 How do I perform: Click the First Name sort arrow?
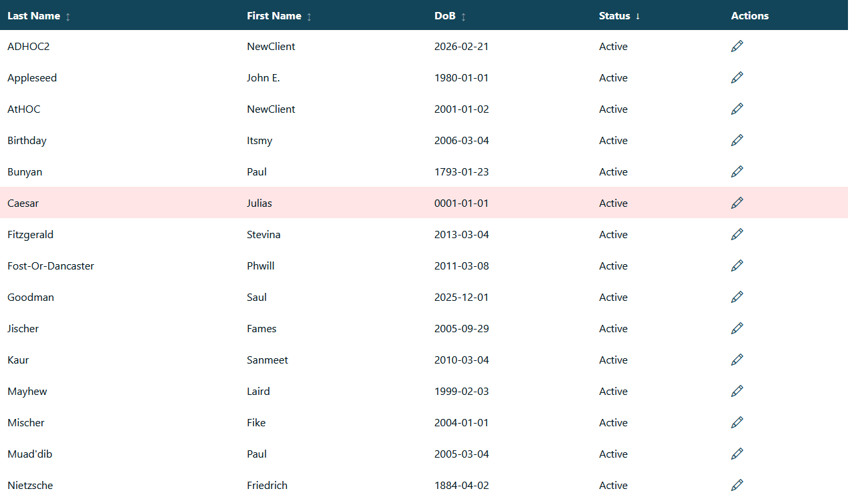point(309,16)
